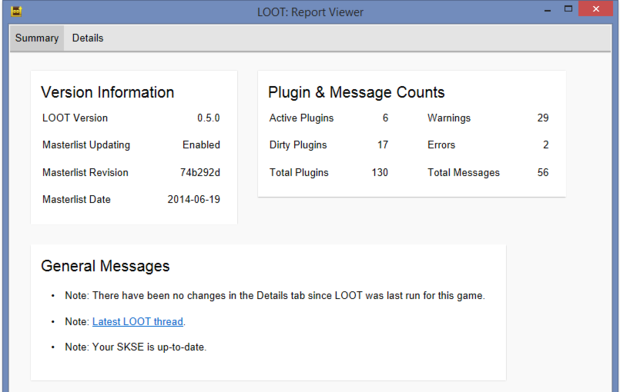Click the Errors count 2
The image size is (620, 392).
pos(546,145)
